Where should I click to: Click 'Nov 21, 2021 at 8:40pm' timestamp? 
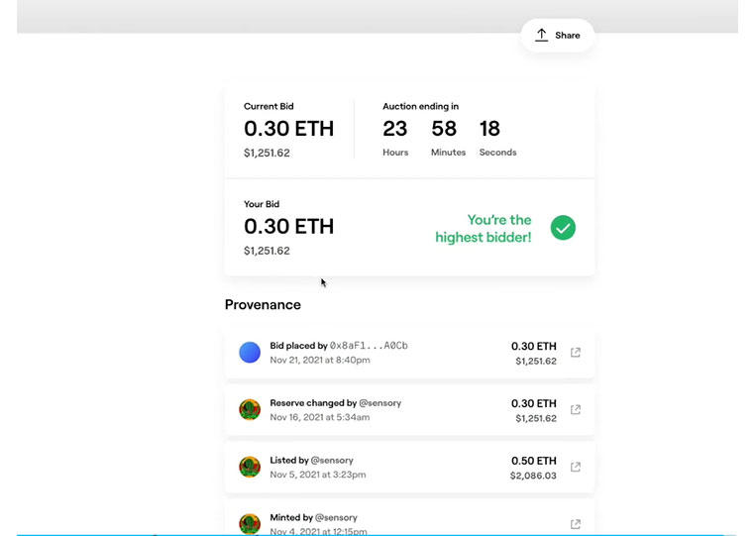(320, 360)
